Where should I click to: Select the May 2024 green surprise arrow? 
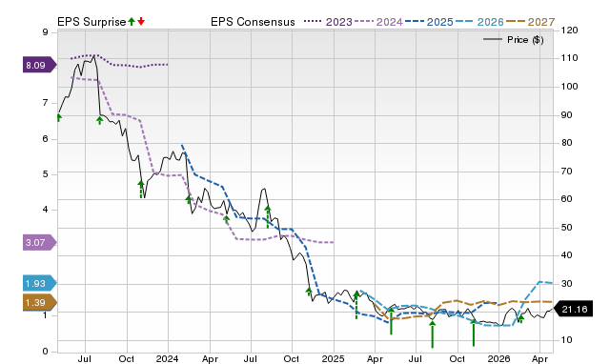(227, 220)
